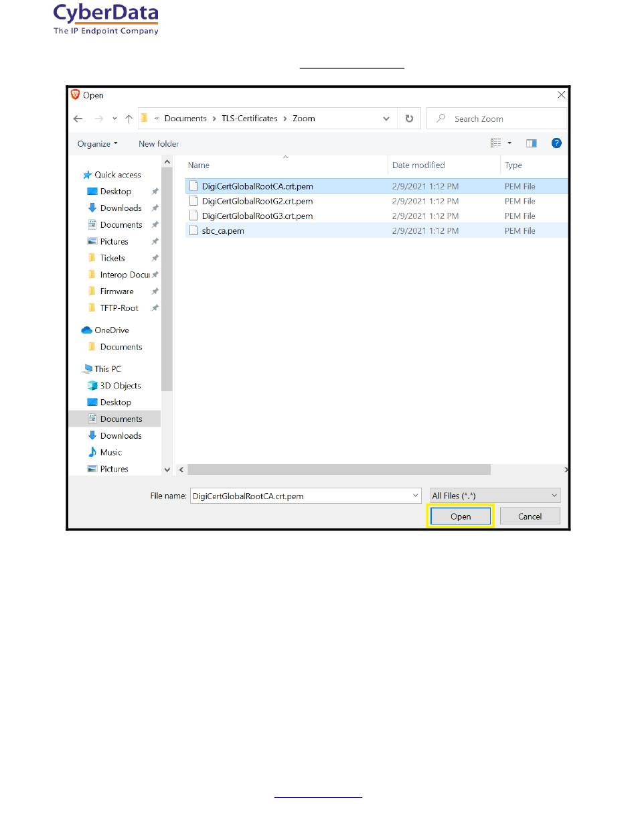Click This PC in navigation pane
636x840 pixels.
(x=101, y=369)
